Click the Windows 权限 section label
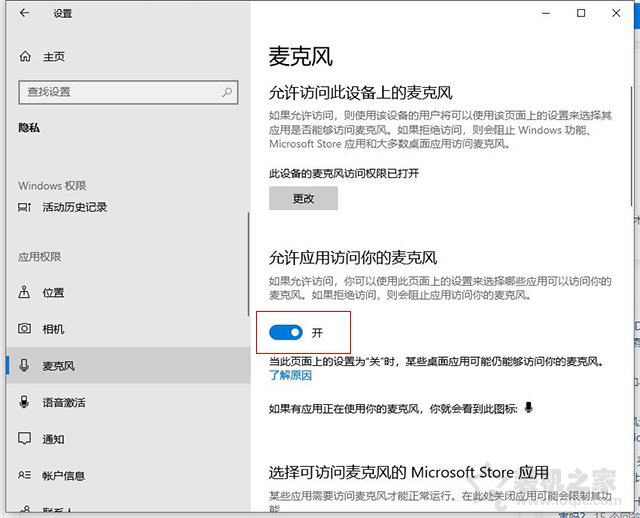The width and height of the screenshot is (640, 518). point(52,186)
